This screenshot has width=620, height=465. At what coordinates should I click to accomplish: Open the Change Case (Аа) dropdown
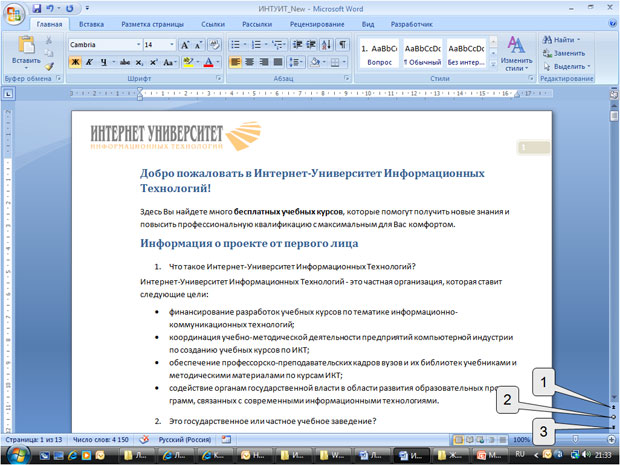(170, 62)
